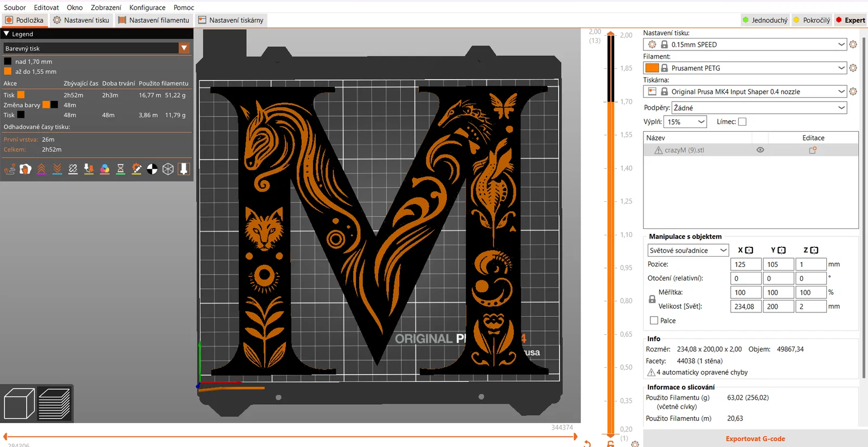Toggle the Límec (brim) checkbox
The image size is (868, 447).
point(742,122)
